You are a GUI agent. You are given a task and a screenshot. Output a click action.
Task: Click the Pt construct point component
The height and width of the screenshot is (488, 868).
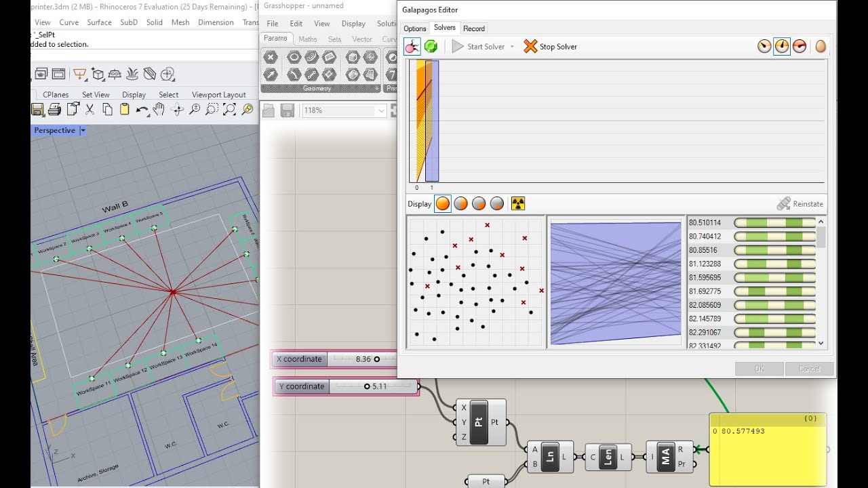pos(480,422)
